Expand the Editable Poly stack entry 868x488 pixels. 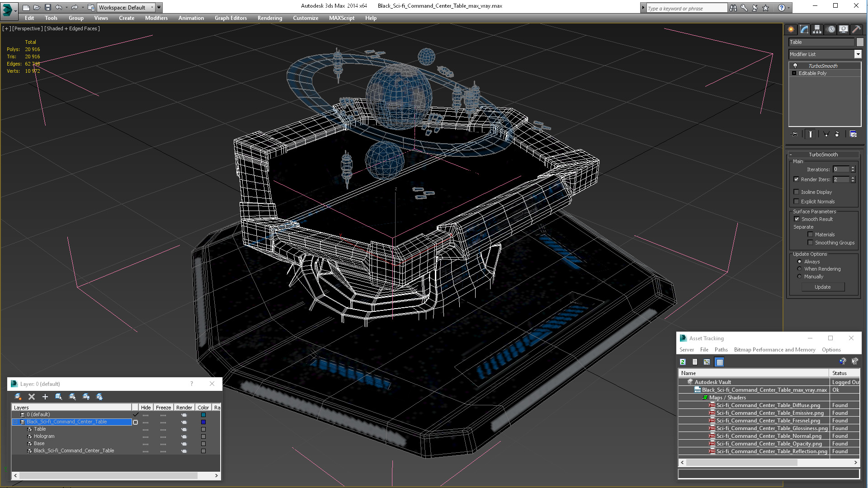pyautogui.click(x=794, y=73)
